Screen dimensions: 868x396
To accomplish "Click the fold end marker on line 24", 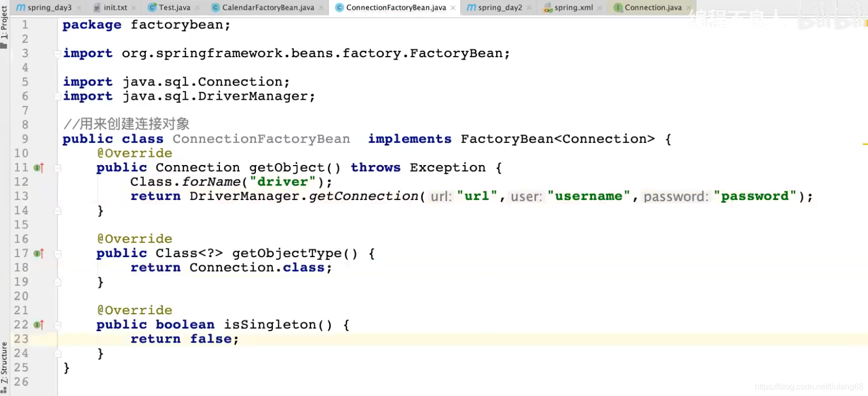I will [58, 353].
